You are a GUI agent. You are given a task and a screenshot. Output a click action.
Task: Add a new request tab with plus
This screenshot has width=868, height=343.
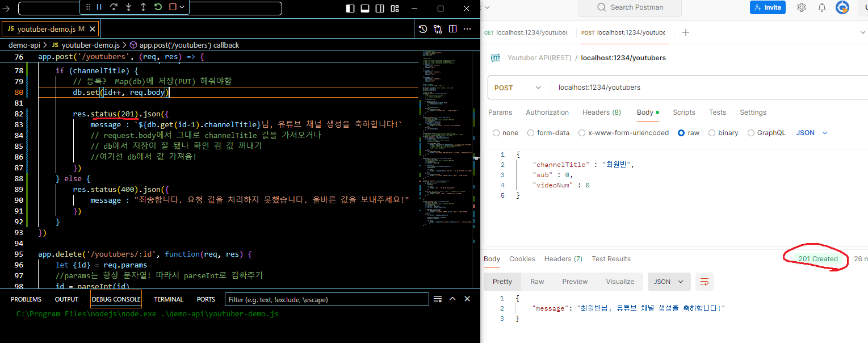tap(685, 32)
